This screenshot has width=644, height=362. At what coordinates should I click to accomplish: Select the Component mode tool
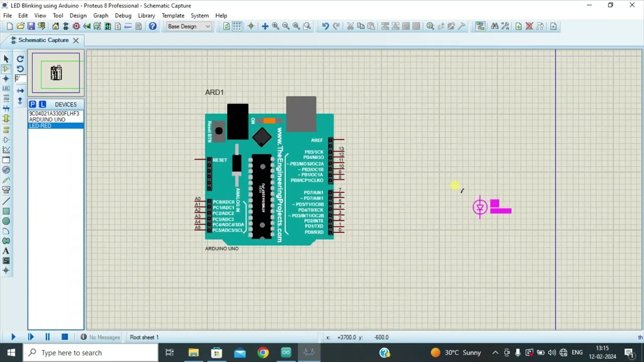[x=6, y=68]
